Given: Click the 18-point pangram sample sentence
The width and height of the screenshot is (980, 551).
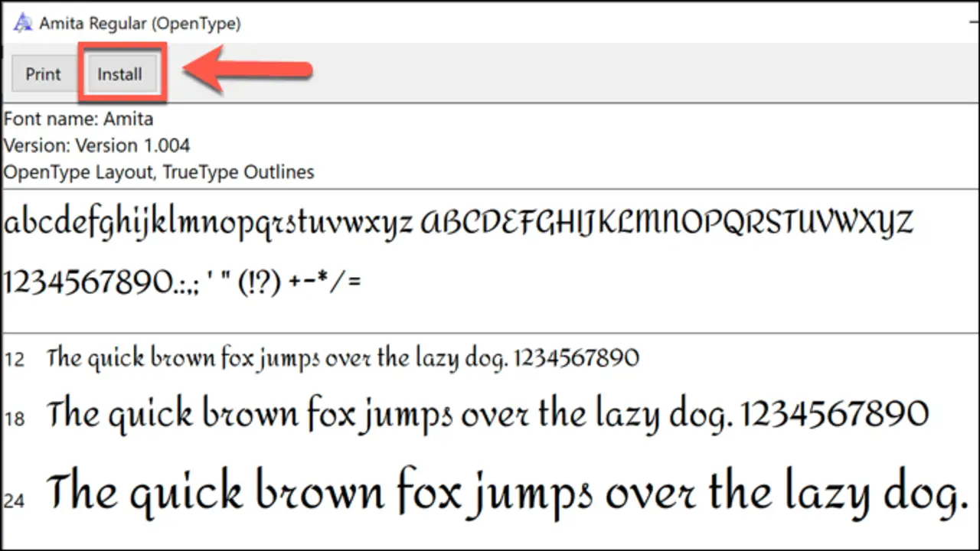Looking at the screenshot, I should 488,415.
